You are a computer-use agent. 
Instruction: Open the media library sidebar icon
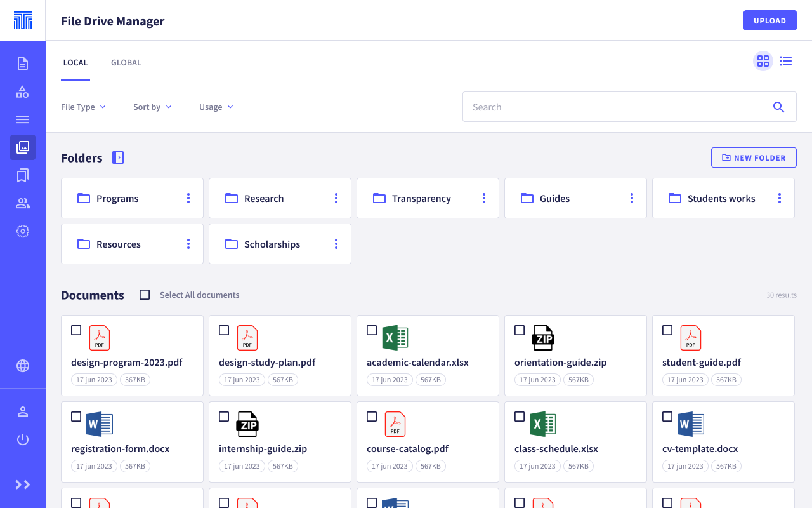coord(23,147)
